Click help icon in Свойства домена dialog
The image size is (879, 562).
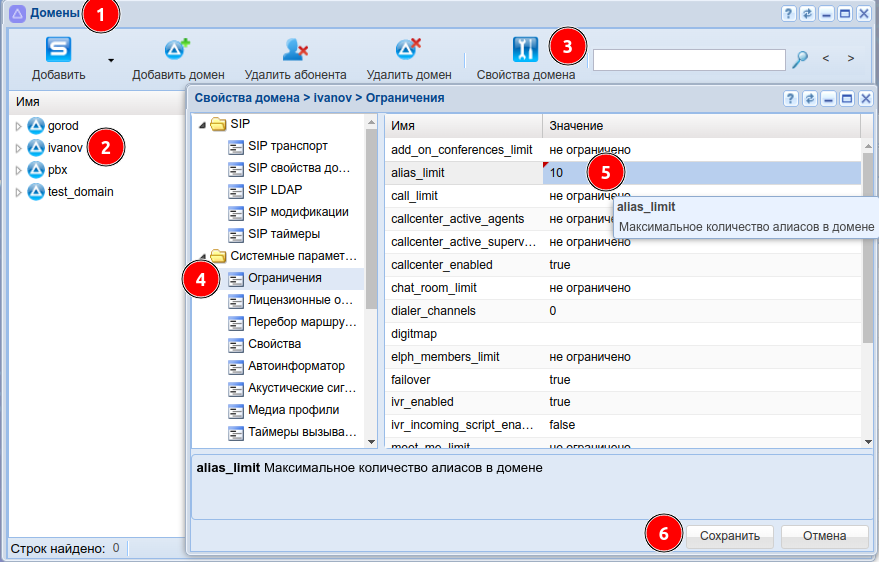click(789, 98)
